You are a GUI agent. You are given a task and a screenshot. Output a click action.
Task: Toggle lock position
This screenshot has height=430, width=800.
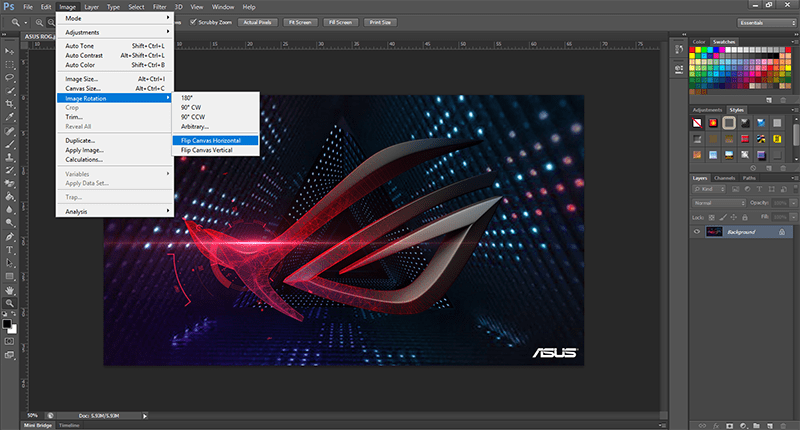[x=734, y=217]
